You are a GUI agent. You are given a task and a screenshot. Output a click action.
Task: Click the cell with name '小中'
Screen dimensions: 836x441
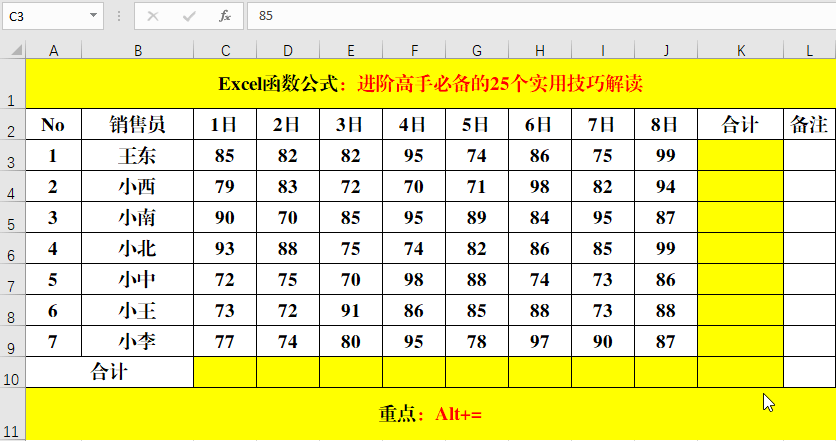click(138, 279)
